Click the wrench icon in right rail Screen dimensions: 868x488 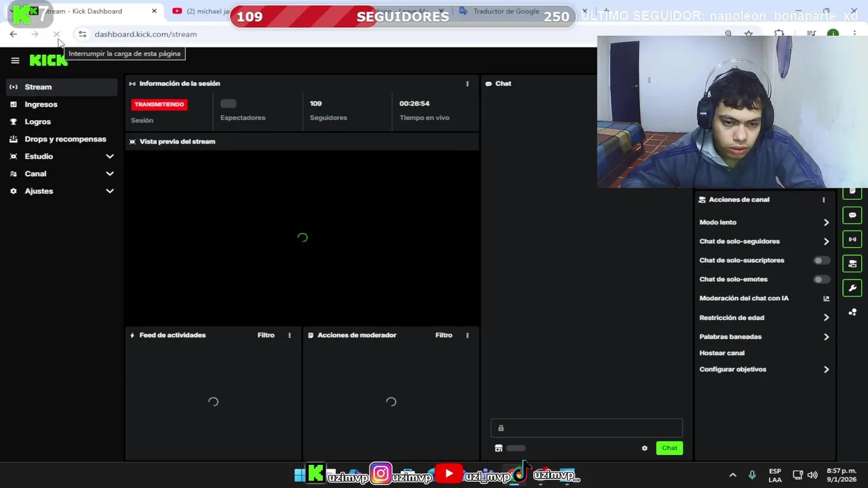(852, 288)
